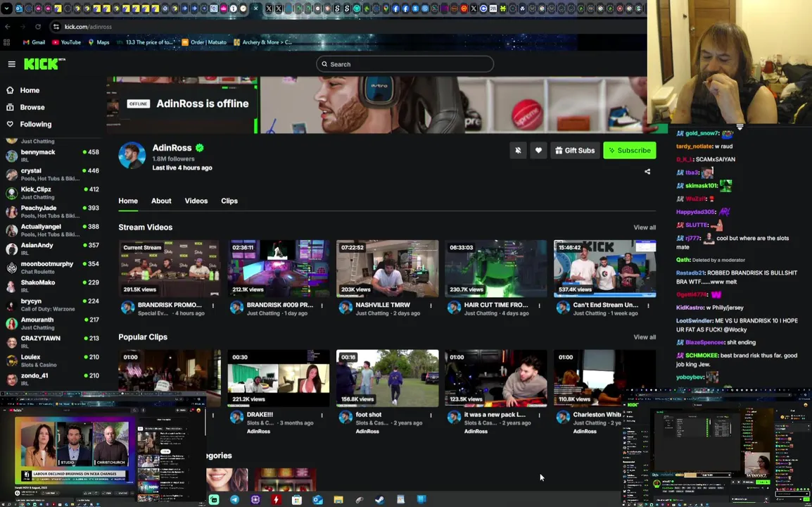Click View all for Popular Clips
The width and height of the screenshot is (812, 507).
[645, 337]
